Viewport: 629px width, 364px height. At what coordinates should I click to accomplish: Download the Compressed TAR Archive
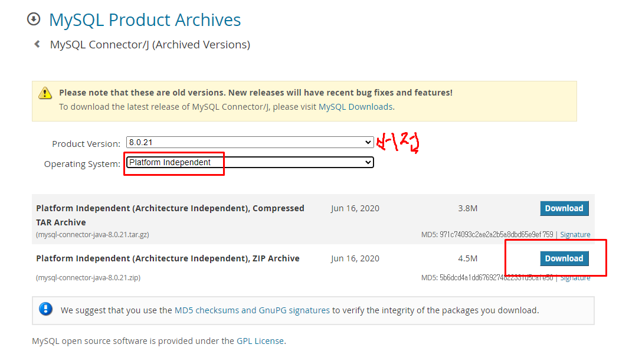coord(564,208)
